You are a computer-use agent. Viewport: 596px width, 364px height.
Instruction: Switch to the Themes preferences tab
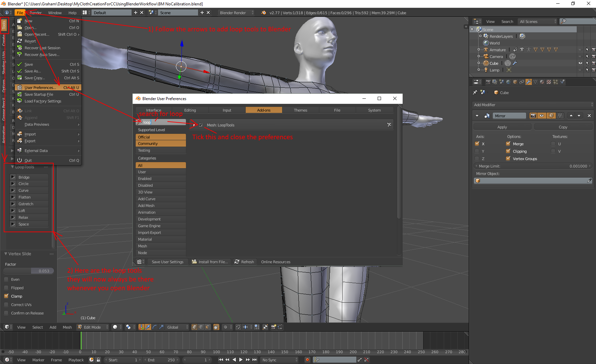tap(300, 110)
